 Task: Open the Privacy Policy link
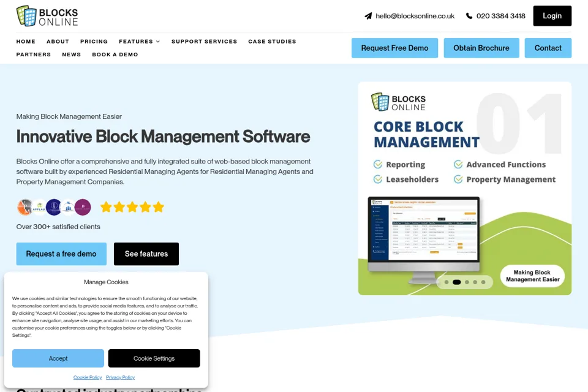(121, 377)
